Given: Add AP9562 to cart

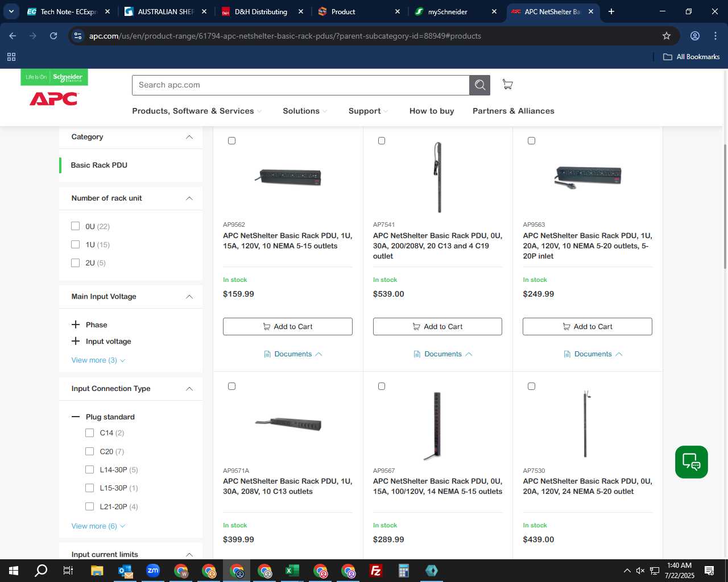Looking at the screenshot, I should pos(288,327).
